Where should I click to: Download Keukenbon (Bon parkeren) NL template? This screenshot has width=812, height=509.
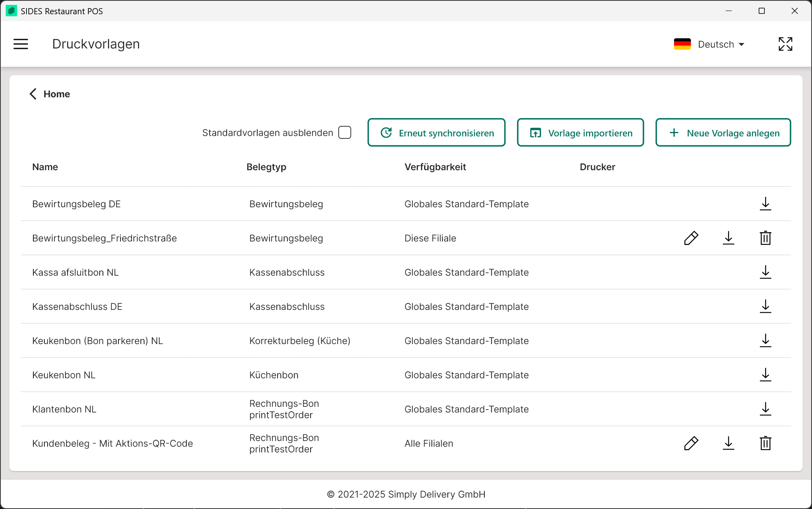(765, 340)
